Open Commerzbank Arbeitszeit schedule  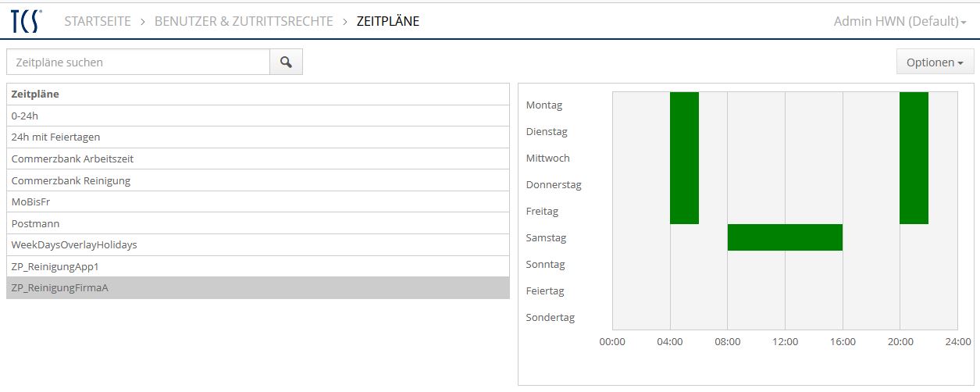click(73, 159)
